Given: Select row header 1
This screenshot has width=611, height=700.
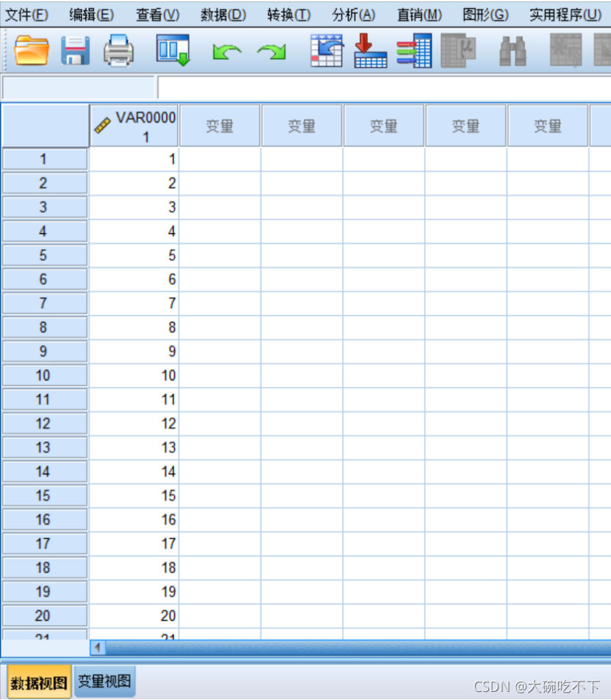Looking at the screenshot, I should pos(45,160).
